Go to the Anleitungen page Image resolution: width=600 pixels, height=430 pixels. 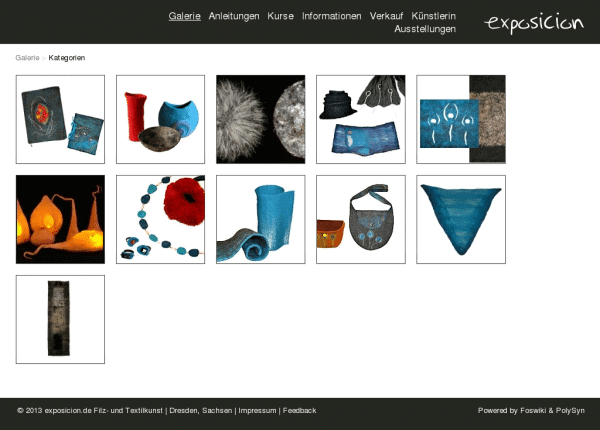click(234, 16)
